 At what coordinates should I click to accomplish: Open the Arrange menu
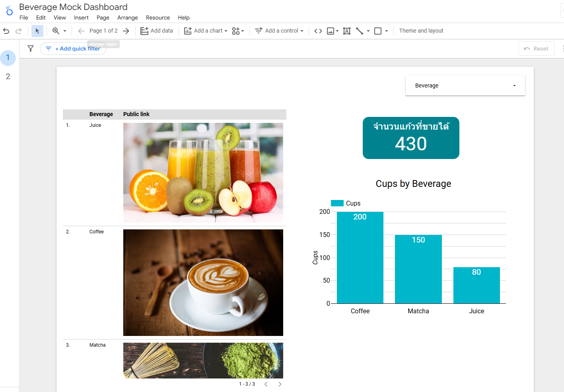click(127, 17)
